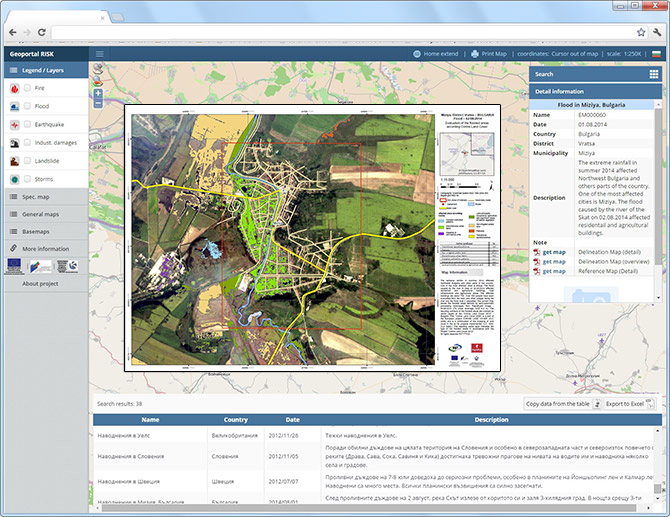Sort table by the Country column header
670x517 pixels.
coord(235,420)
